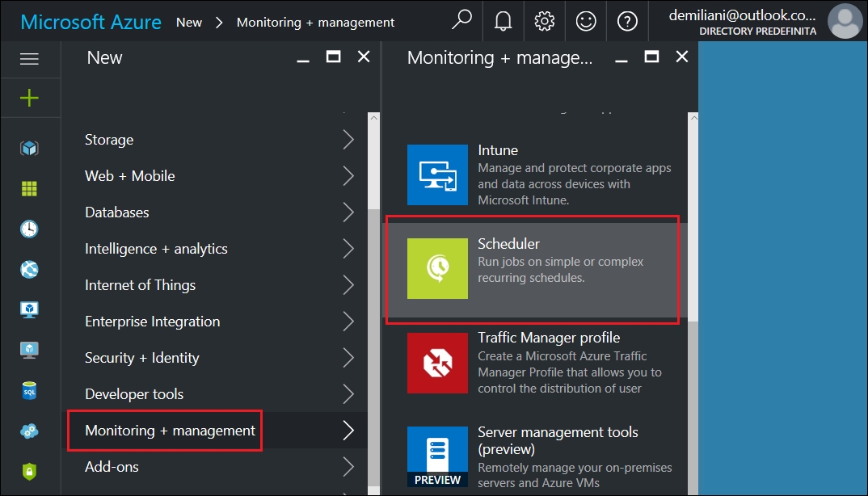Maximize the New blade

333,57
